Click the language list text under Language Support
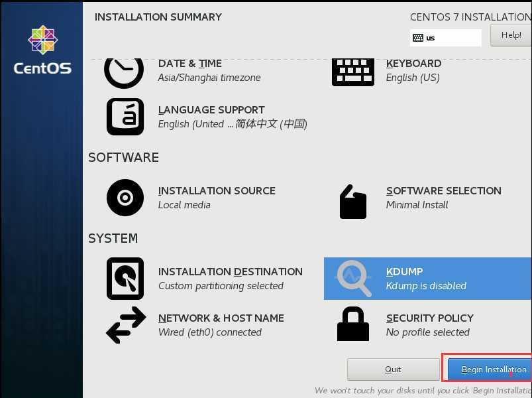The width and height of the screenshot is (532, 398). 233,124
